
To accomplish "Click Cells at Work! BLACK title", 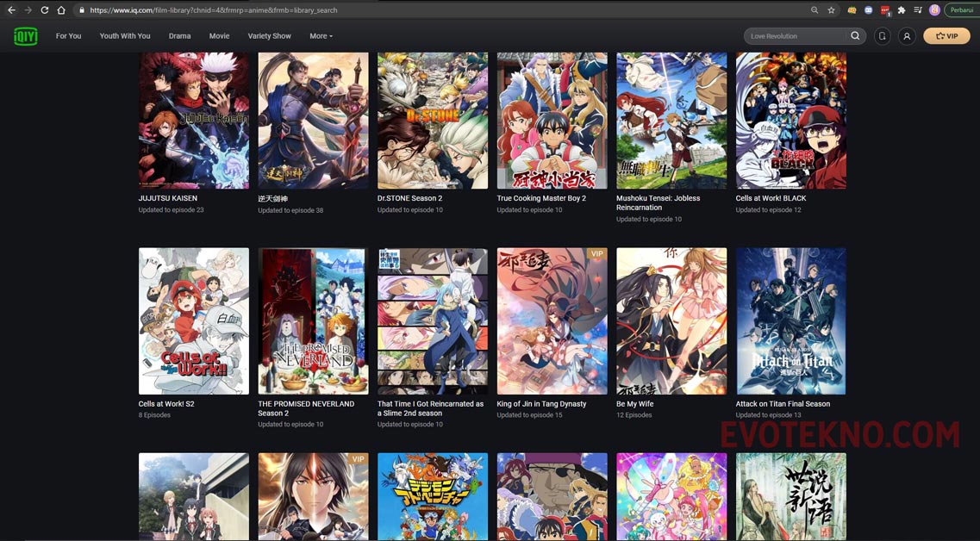I will pyautogui.click(x=771, y=198).
